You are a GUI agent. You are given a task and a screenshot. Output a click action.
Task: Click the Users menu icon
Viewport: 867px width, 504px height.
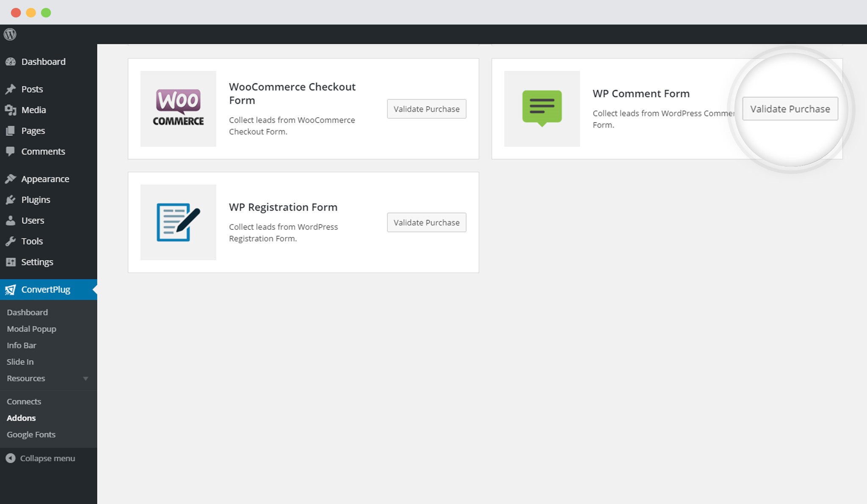pyautogui.click(x=10, y=220)
